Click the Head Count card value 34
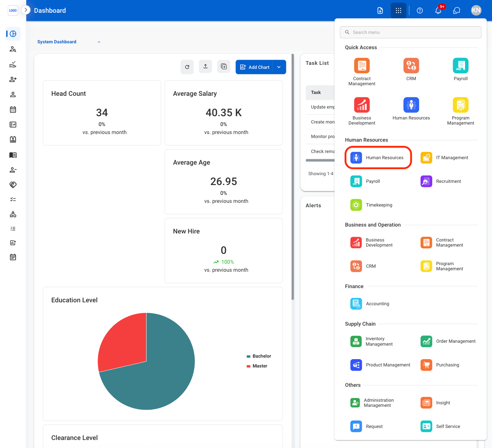Image resolution: width=492 pixels, height=448 pixels. 102,113
